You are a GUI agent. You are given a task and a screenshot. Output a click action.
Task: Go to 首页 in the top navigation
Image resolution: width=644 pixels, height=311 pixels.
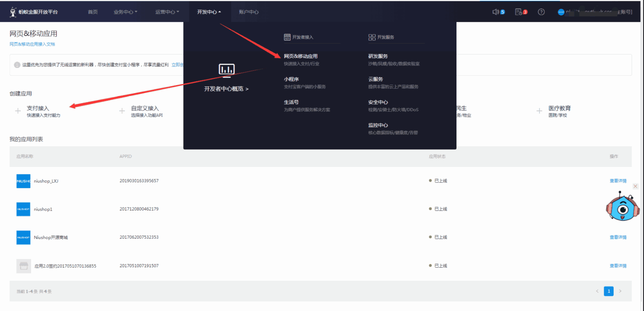click(x=93, y=12)
